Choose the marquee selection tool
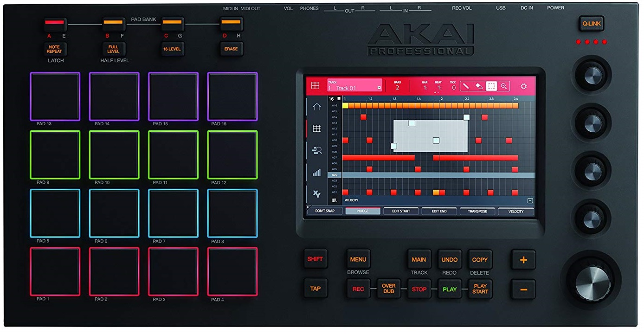 [x=491, y=86]
